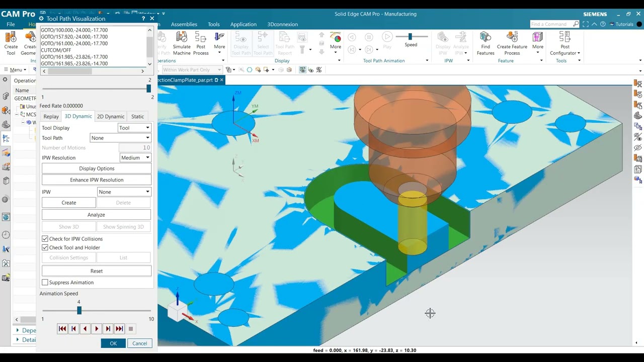Open the Menu dropdown

pyautogui.click(x=16, y=70)
